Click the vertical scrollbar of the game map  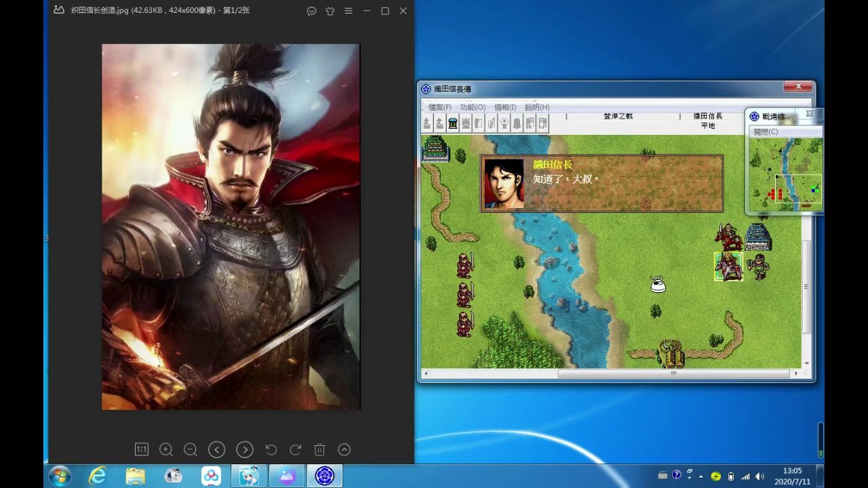(x=806, y=287)
